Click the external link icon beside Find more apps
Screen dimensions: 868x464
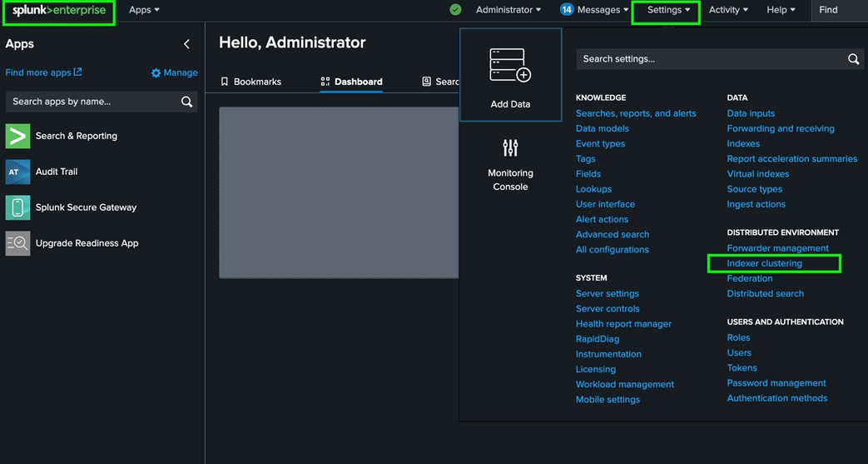(x=78, y=72)
